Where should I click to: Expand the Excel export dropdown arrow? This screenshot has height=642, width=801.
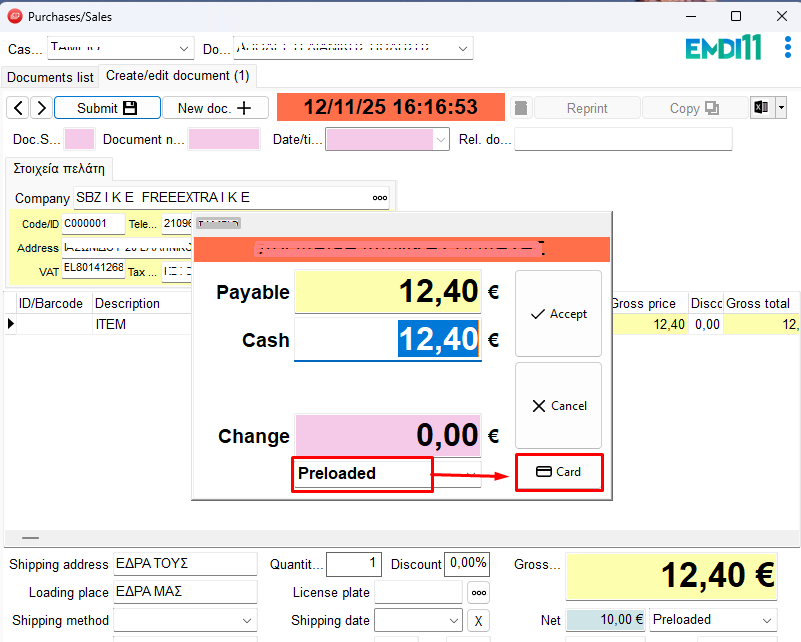781,108
